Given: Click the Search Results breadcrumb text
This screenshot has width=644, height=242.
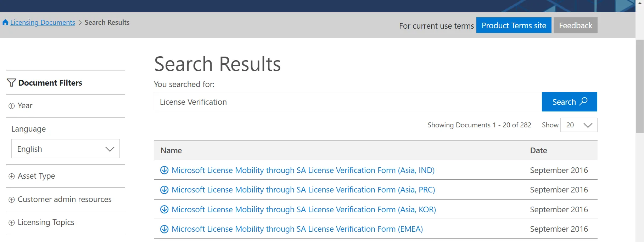Looking at the screenshot, I should 107,22.
